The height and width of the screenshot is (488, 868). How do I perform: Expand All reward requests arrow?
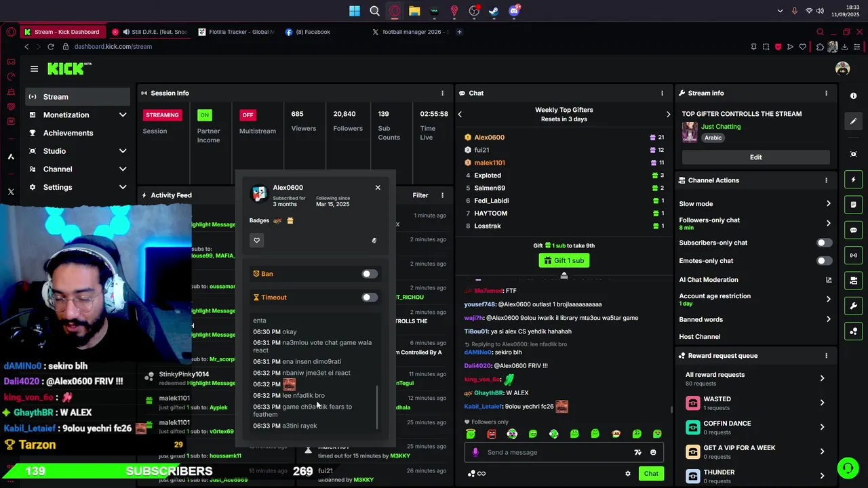(822, 378)
